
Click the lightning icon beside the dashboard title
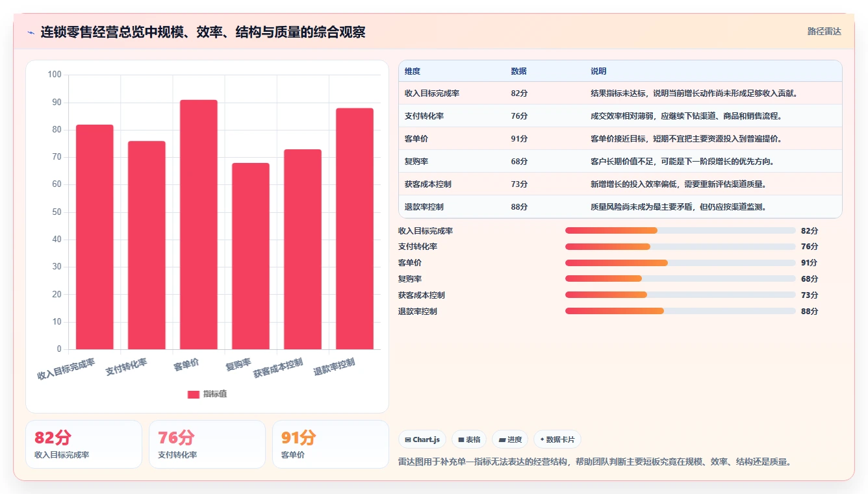pyautogui.click(x=31, y=32)
